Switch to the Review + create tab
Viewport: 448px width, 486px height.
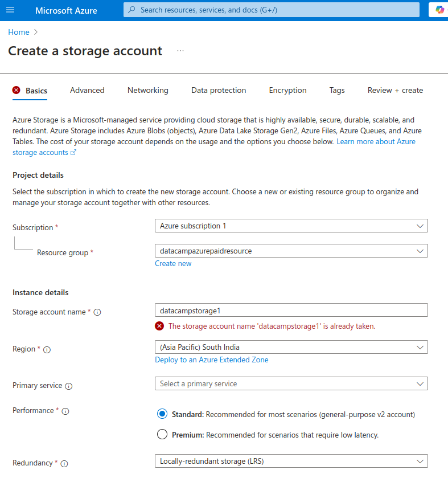[x=395, y=90]
